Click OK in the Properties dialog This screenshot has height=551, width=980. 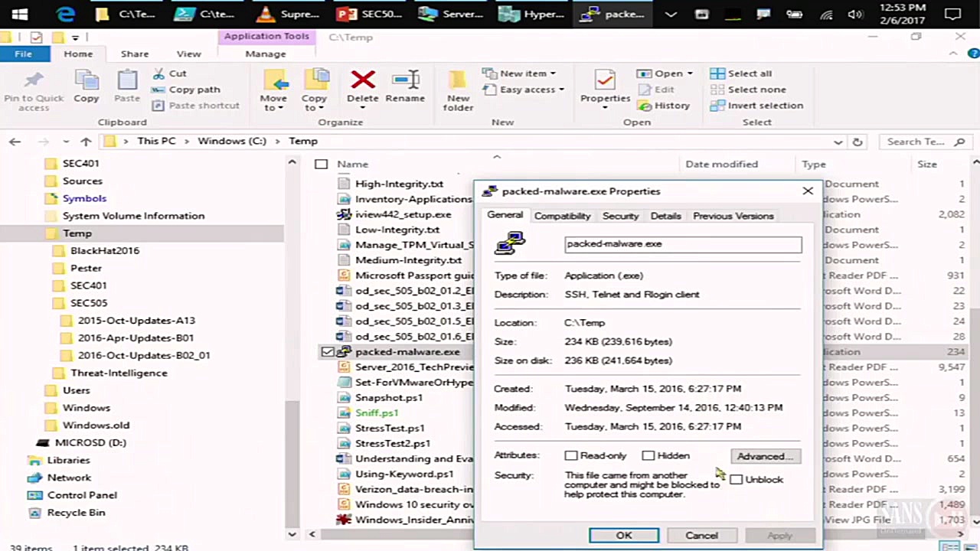pyautogui.click(x=624, y=536)
